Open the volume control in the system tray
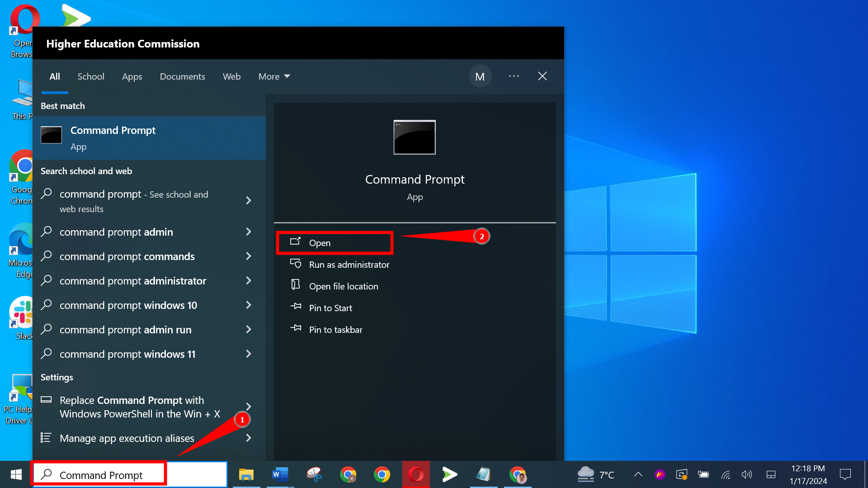The width and height of the screenshot is (868, 488). click(x=747, y=474)
